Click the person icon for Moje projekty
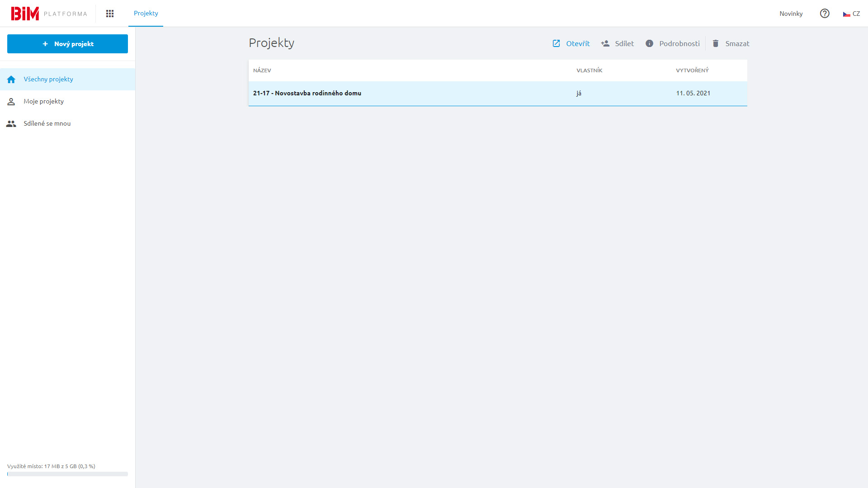Viewport: 868px width, 488px height. [x=11, y=102]
